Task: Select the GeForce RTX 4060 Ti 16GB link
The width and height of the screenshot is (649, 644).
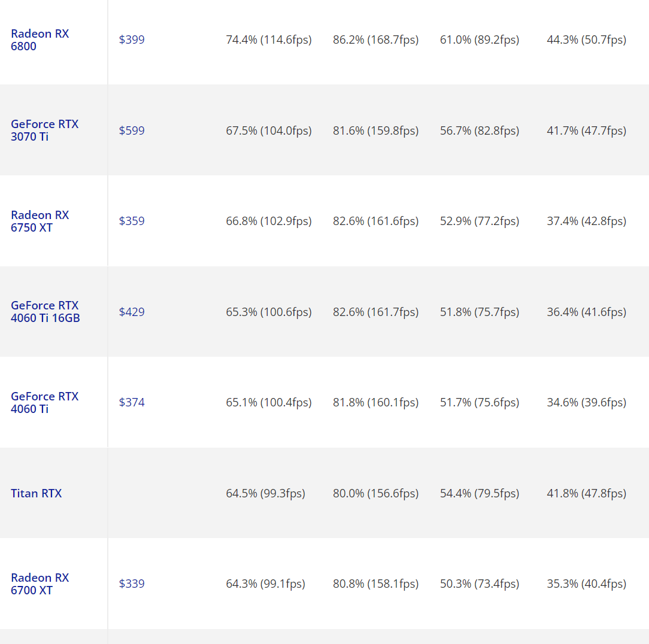Action: (x=45, y=312)
